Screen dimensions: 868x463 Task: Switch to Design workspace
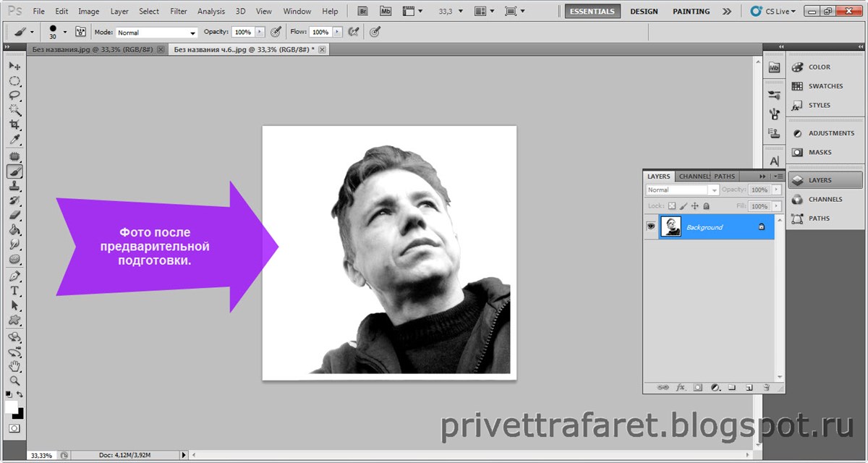click(x=644, y=12)
